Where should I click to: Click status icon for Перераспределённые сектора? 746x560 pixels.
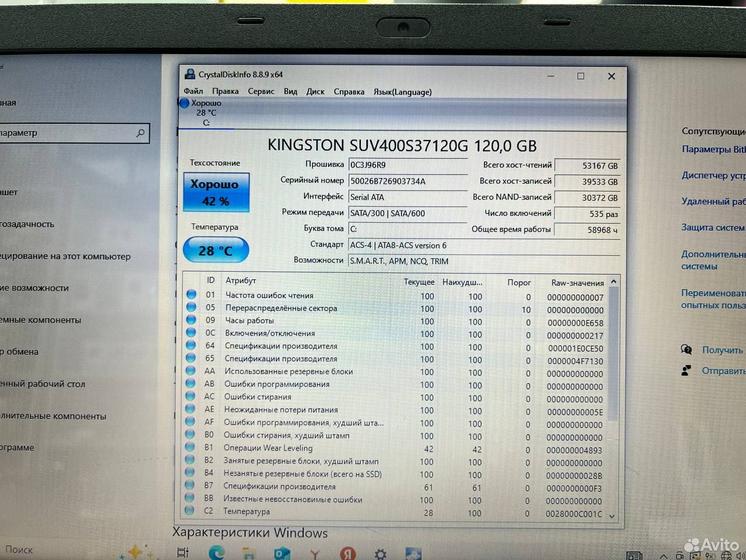point(191,307)
